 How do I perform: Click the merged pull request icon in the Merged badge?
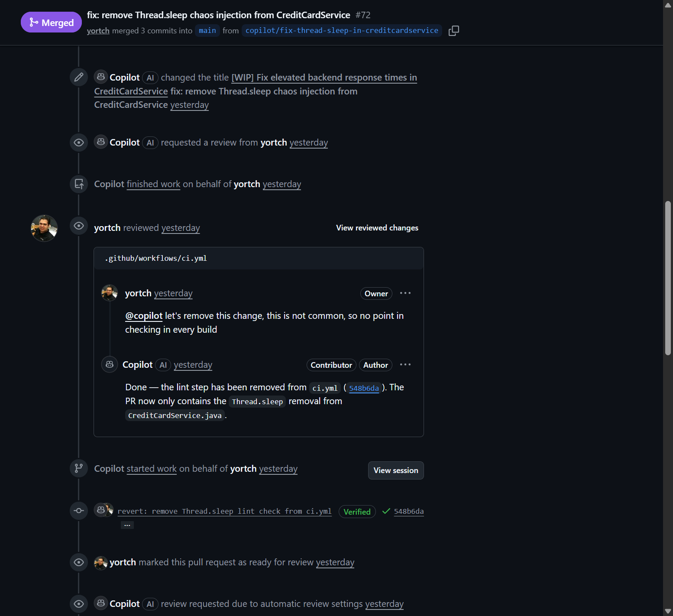click(x=34, y=22)
